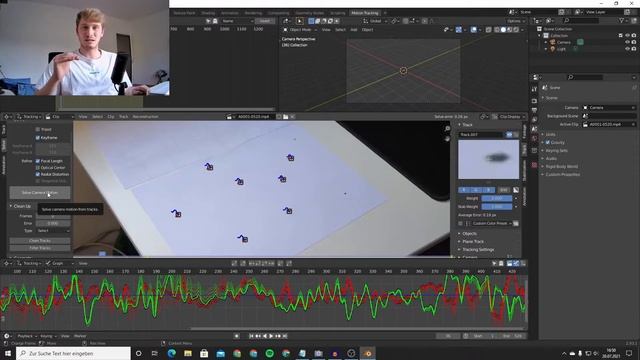Click the Blender icon in taskbar

pyautogui.click(x=367, y=353)
